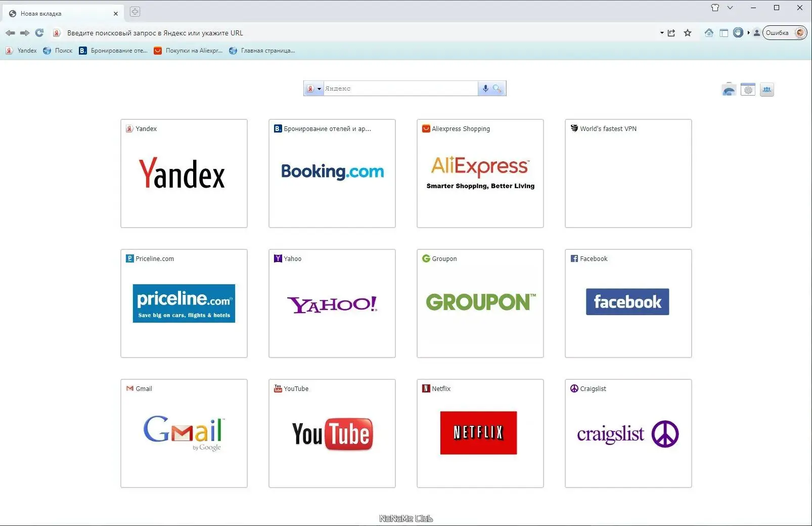Expand the address bar history dropdown arrow
Viewport: 812px width, 526px height.
[x=662, y=33]
